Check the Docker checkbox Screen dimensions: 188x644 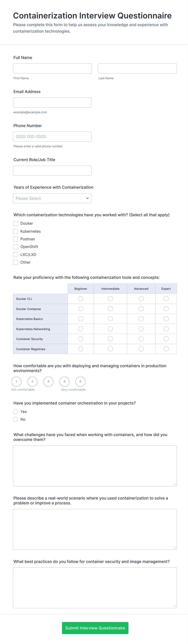tap(15, 223)
